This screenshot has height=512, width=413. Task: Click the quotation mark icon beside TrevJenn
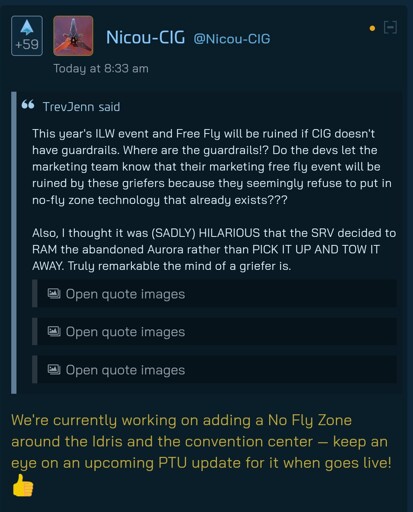[28, 105]
